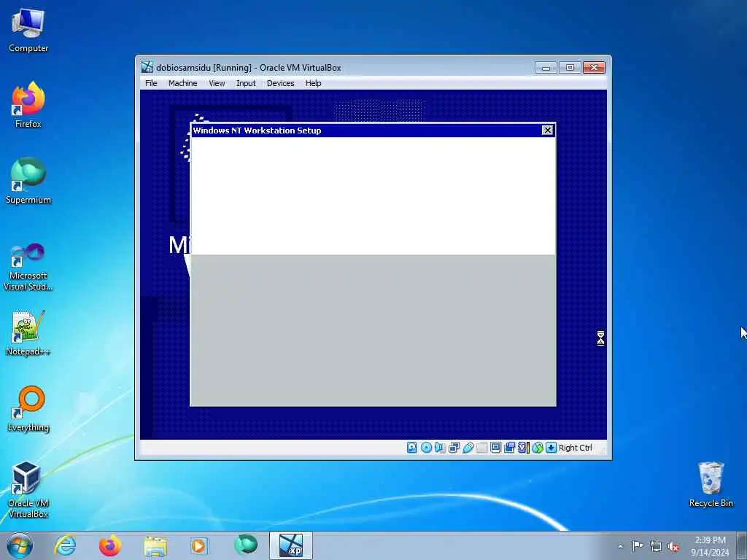Click the USB devices indicator icon
Viewport: 747px width, 560px height.
click(x=468, y=448)
